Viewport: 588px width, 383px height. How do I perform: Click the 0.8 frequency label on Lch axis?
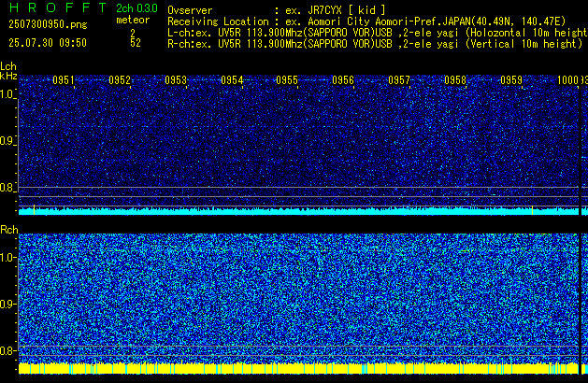coord(7,188)
